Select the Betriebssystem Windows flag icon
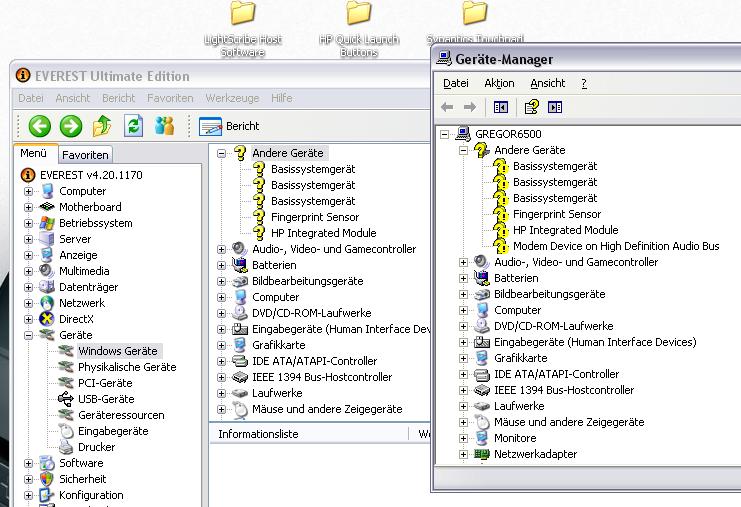The width and height of the screenshot is (741, 507). coord(47,223)
